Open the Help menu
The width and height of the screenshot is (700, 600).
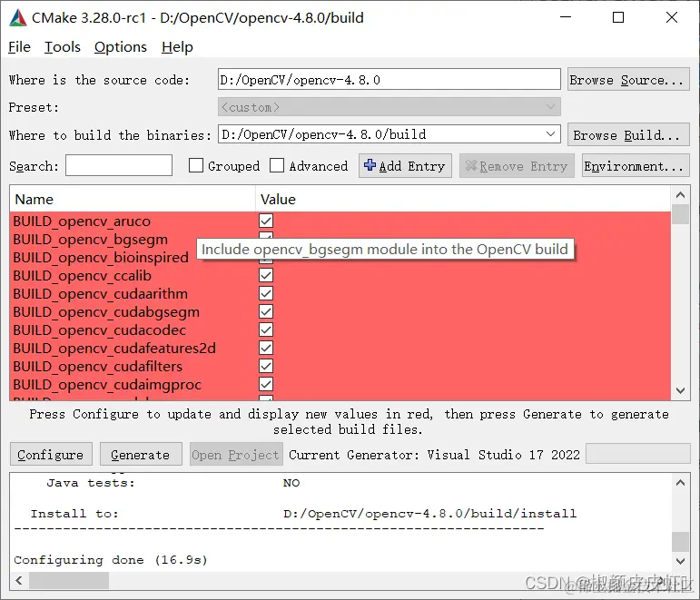(177, 47)
